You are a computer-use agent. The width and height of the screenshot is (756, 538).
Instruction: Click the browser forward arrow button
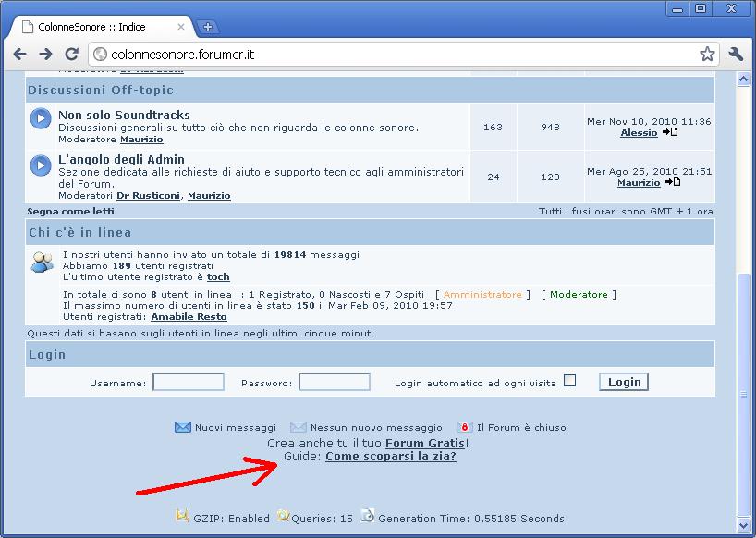coord(45,55)
